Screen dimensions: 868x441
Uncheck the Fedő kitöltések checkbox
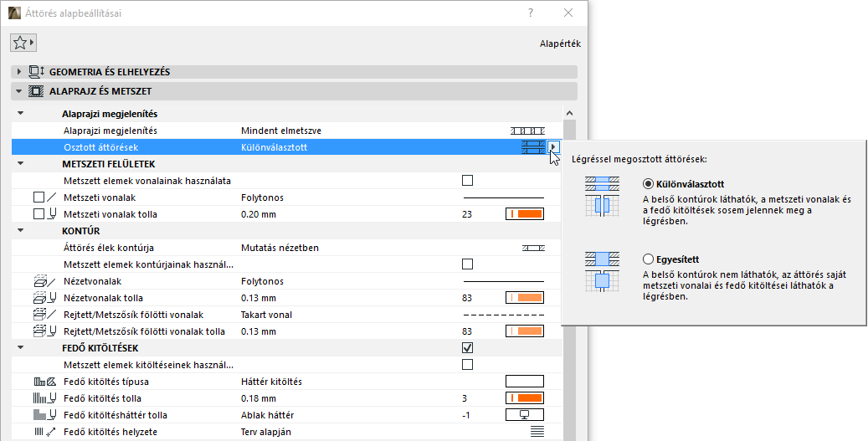[467, 348]
